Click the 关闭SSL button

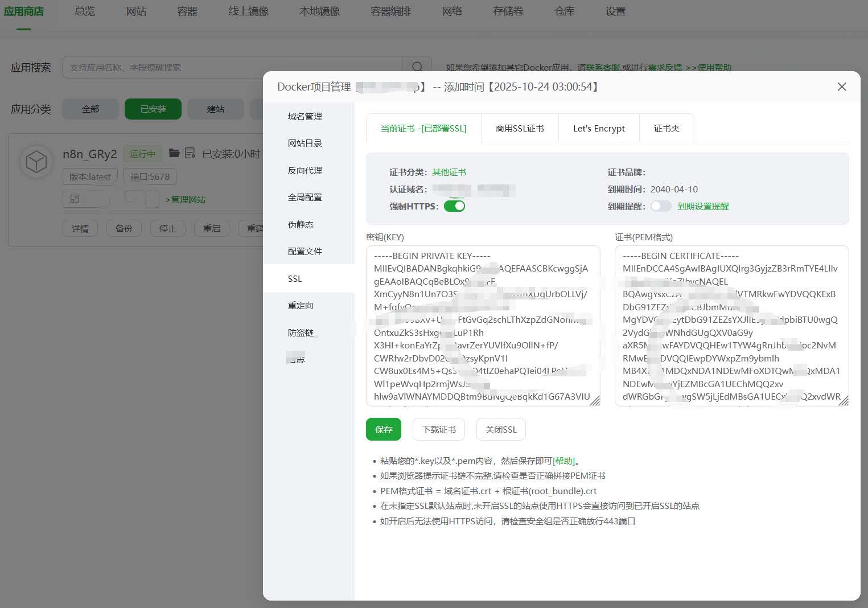click(x=501, y=429)
